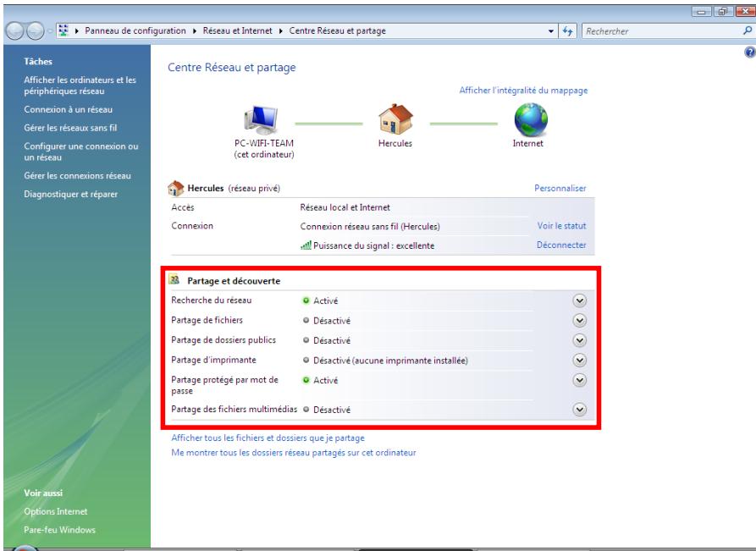Click Désactivé status for Partage de dossiers publics
The image size is (756, 551).
pyautogui.click(x=332, y=340)
